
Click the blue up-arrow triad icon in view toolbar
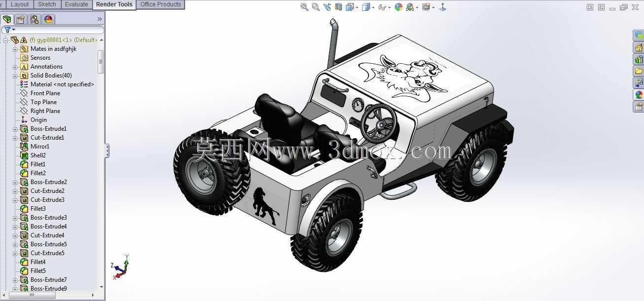442,7
